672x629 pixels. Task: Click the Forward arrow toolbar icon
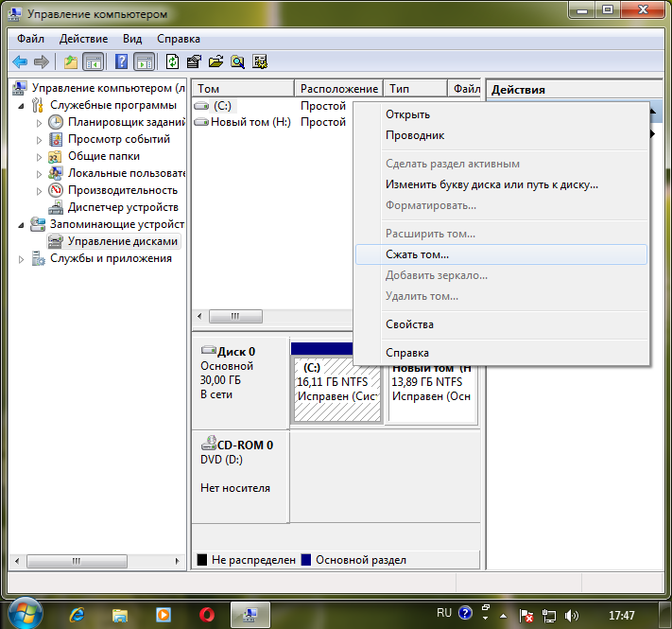(x=42, y=61)
